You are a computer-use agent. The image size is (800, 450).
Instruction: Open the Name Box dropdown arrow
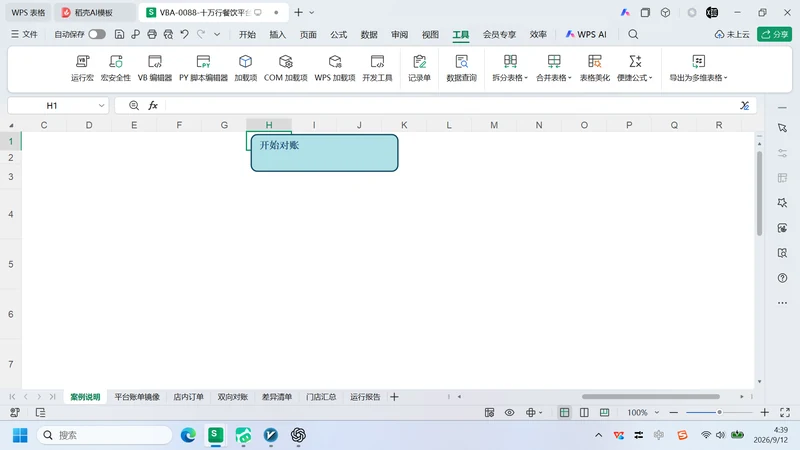tap(101, 105)
